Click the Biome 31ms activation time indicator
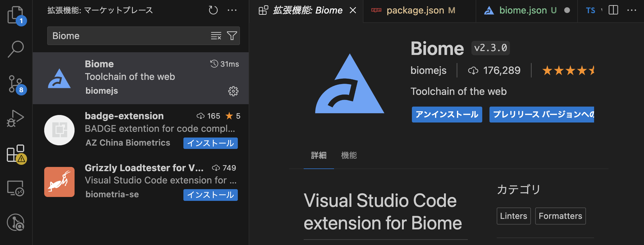 click(225, 64)
